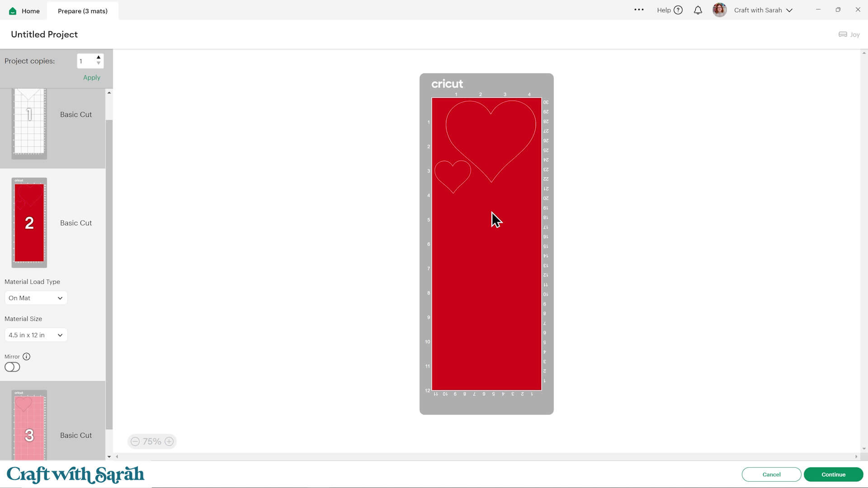Viewport: 868px width, 488px height.
Task: Open the Material Load Type dropdown
Action: click(x=36, y=298)
